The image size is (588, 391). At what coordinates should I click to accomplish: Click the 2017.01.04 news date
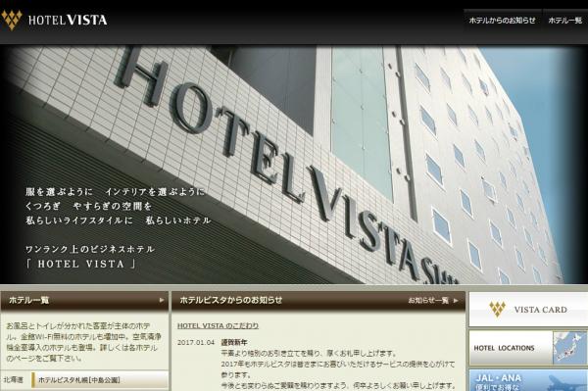(x=196, y=342)
